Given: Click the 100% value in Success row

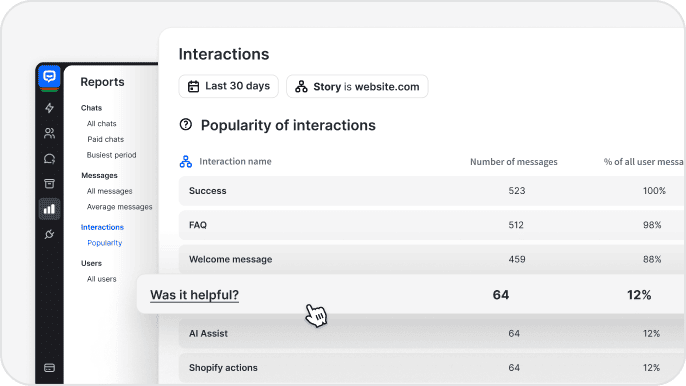Looking at the screenshot, I should tap(654, 191).
